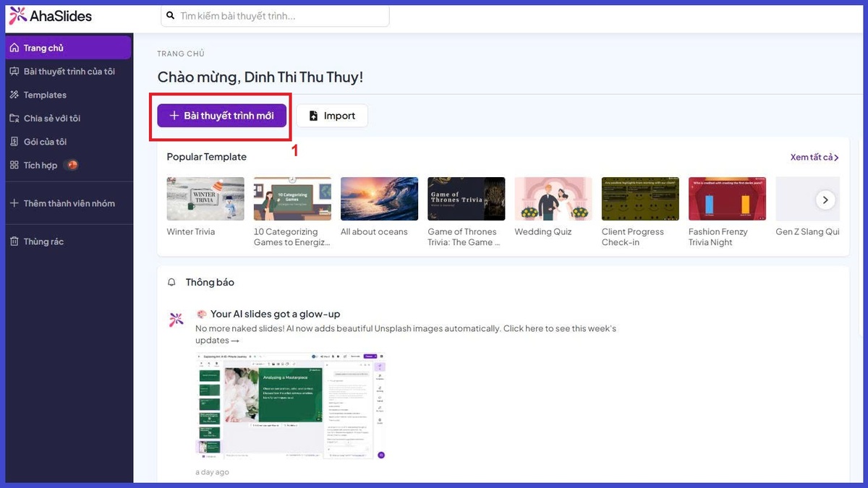Viewport: 868px width, 488px height.
Task: Open Gói của tôi menu item
Action: tap(45, 142)
